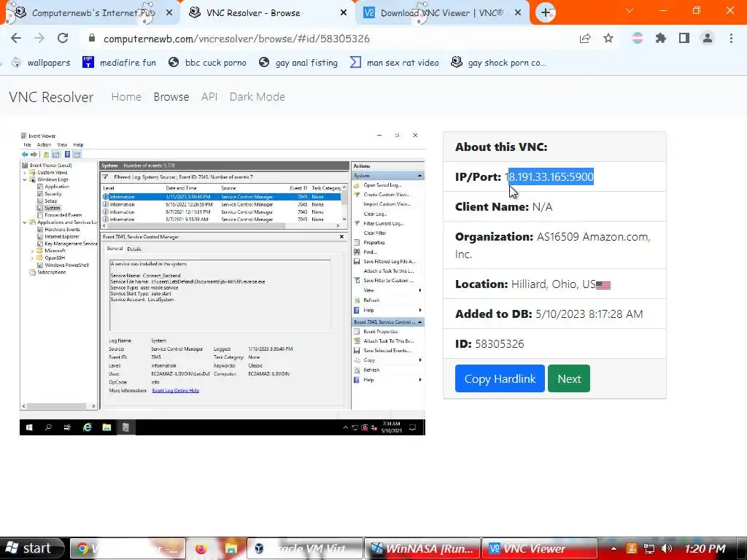Click the highlighted IP/Port address

coord(549,176)
